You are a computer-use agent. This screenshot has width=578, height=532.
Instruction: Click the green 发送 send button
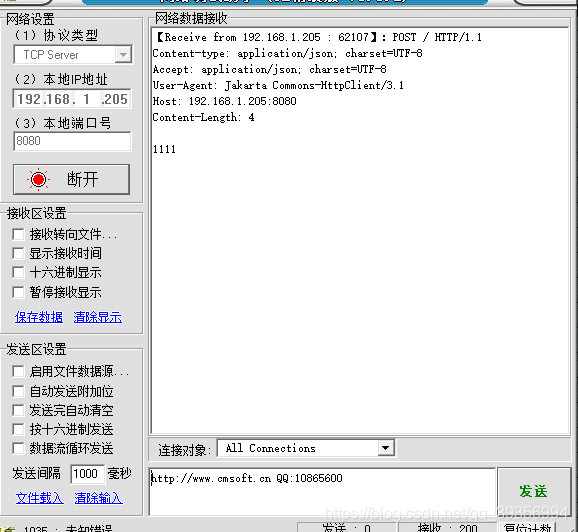point(533,491)
